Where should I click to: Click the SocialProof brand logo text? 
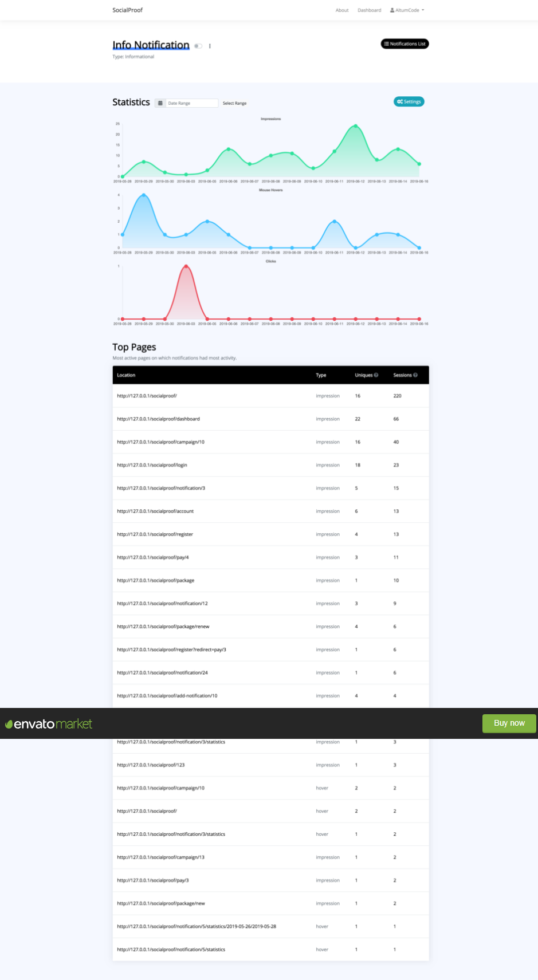127,10
